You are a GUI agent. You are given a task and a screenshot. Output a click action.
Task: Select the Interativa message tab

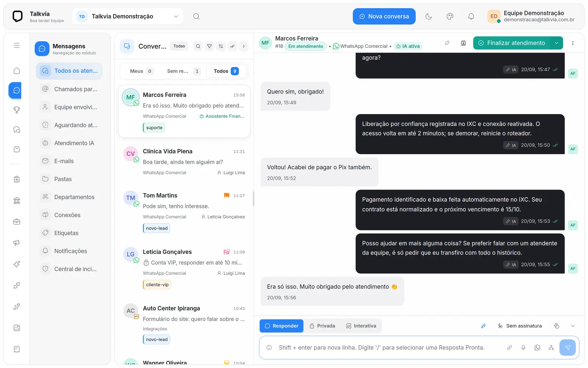361,326
